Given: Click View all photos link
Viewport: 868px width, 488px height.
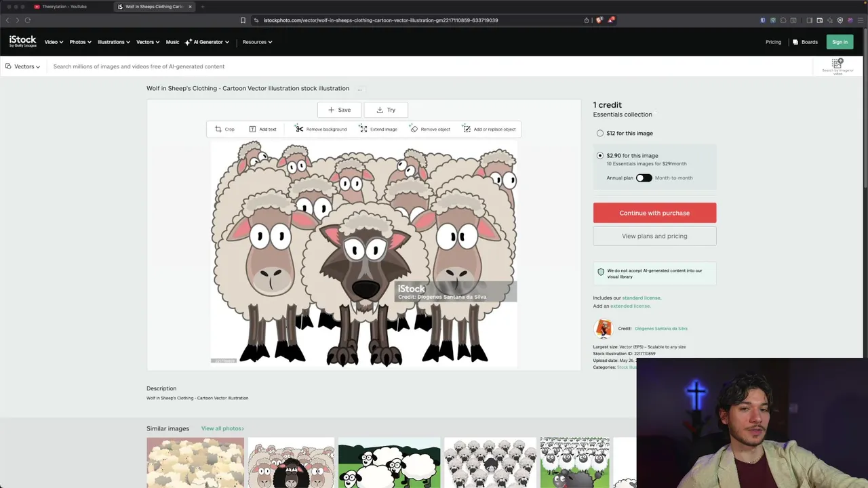Looking at the screenshot, I should [222, 428].
